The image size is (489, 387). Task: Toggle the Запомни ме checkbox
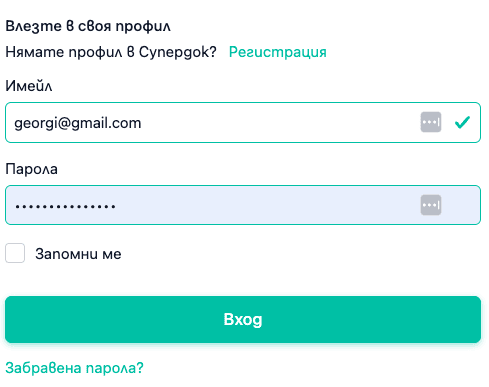(x=15, y=253)
